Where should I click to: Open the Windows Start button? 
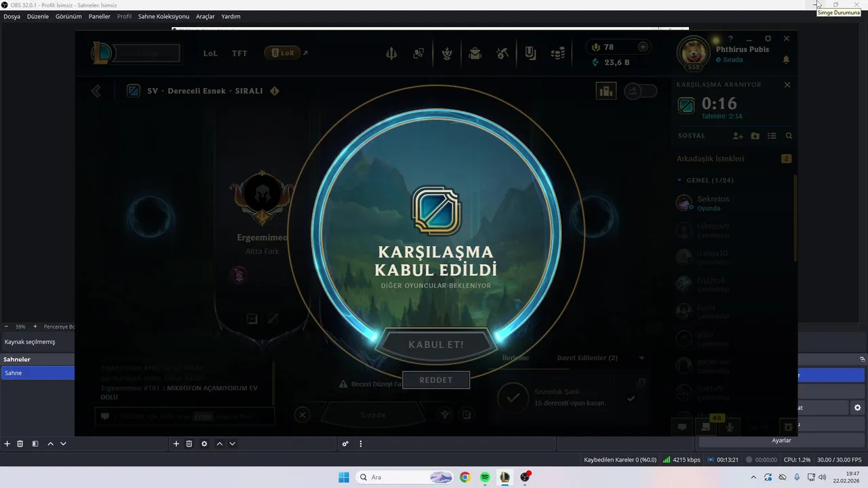click(344, 477)
